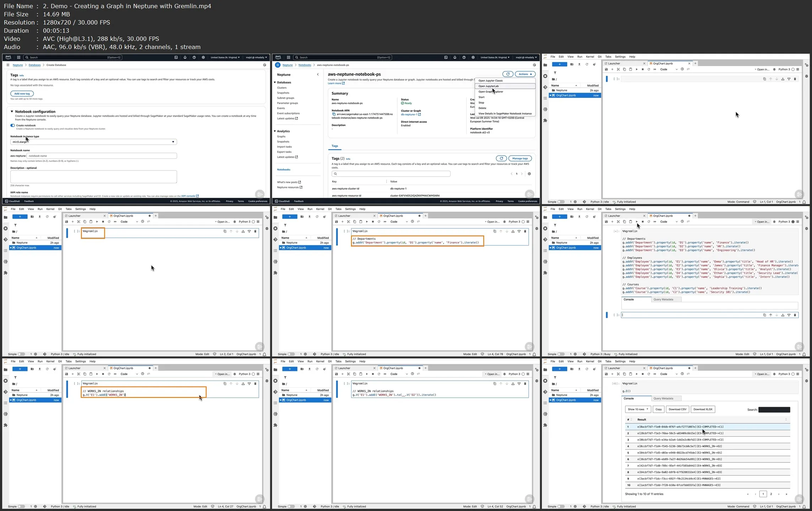Open majid @ mhadaily account menu in notebook-ps frame
Viewport: 812px width, 511px height.
[x=526, y=57]
